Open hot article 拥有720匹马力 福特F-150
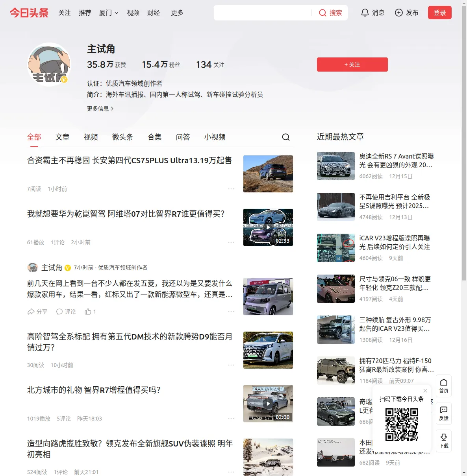 pos(397,365)
